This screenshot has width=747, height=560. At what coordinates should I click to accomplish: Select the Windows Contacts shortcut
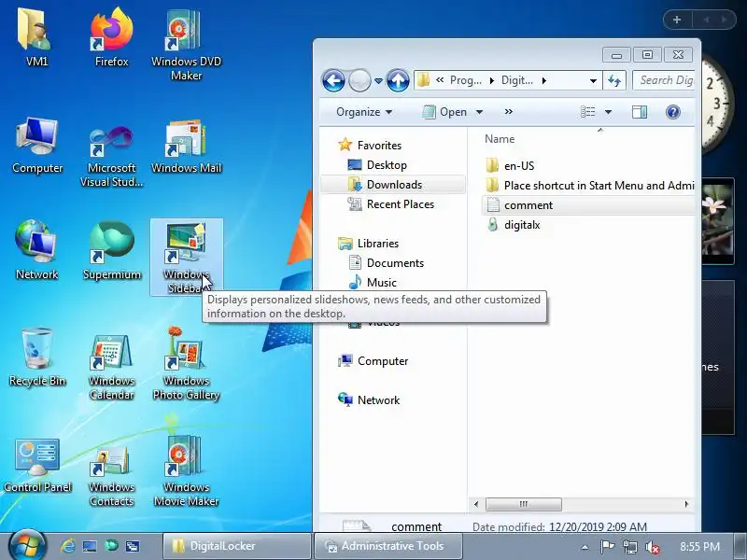111,475
